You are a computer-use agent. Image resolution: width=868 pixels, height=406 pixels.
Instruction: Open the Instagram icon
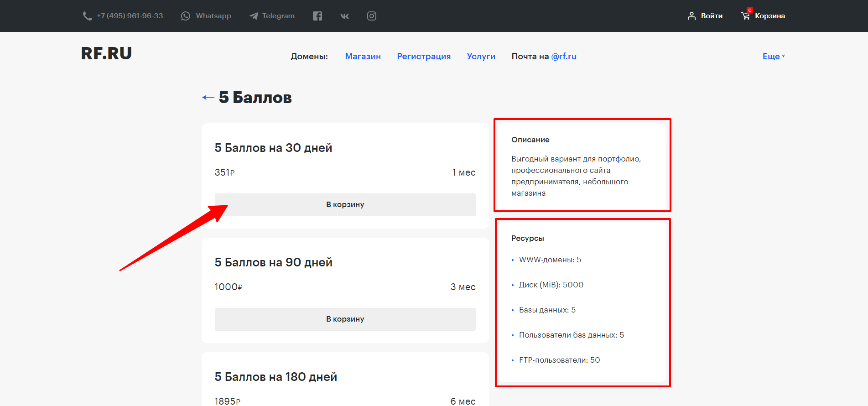coord(372,16)
